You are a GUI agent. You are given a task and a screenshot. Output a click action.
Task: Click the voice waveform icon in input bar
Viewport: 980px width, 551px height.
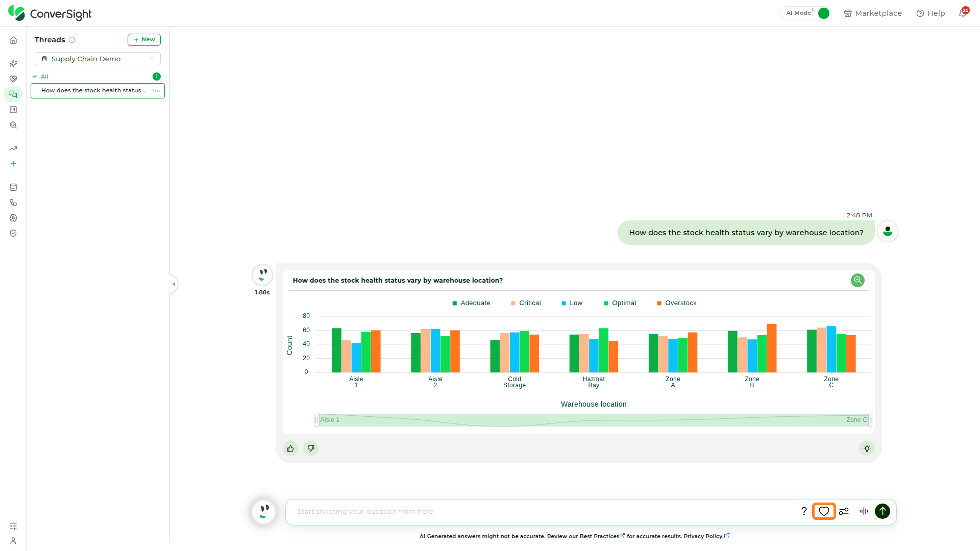click(864, 511)
